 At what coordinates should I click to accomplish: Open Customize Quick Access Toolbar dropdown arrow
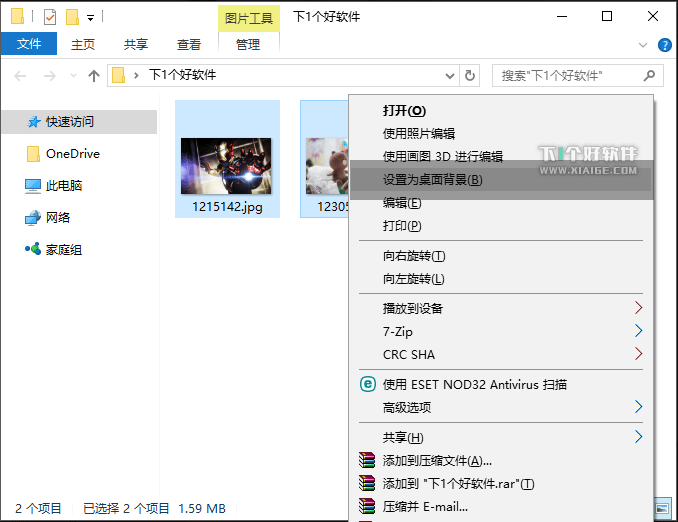click(x=91, y=17)
